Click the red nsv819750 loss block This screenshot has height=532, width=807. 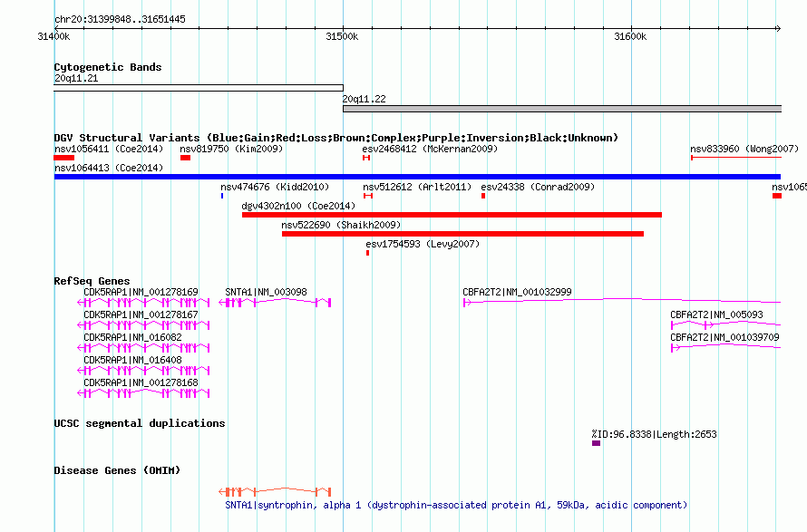185,158
